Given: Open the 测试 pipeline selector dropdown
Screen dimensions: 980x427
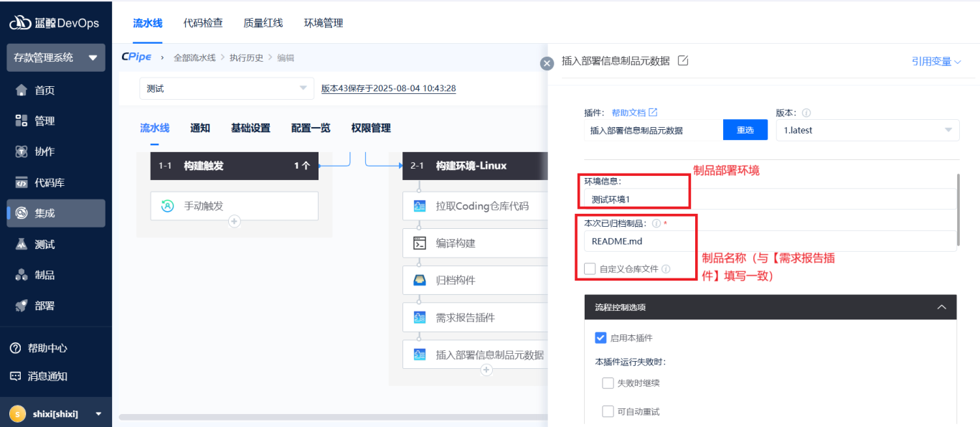Looking at the screenshot, I should tap(227, 88).
